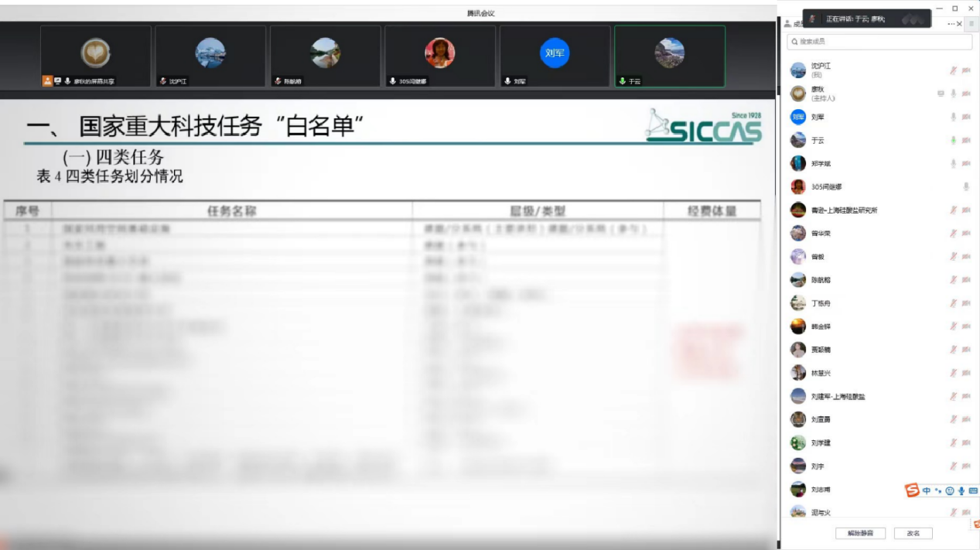
Task: Select 于云's video thumbnail in top strip
Action: click(669, 56)
